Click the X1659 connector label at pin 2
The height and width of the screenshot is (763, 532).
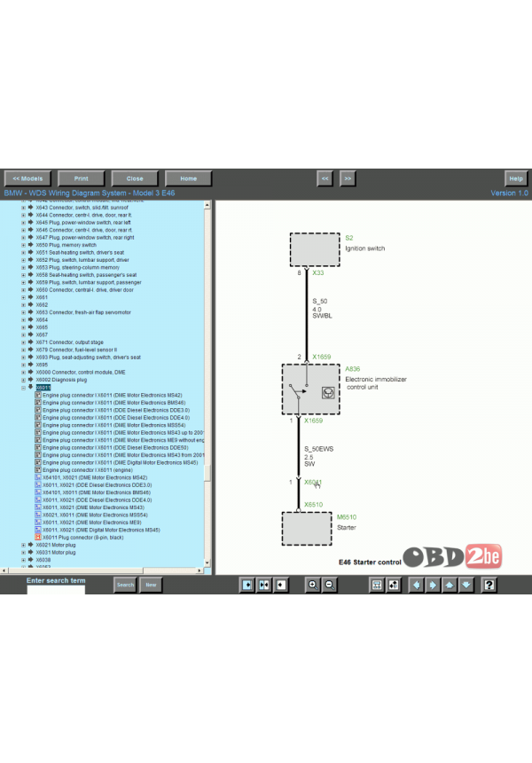tap(322, 357)
